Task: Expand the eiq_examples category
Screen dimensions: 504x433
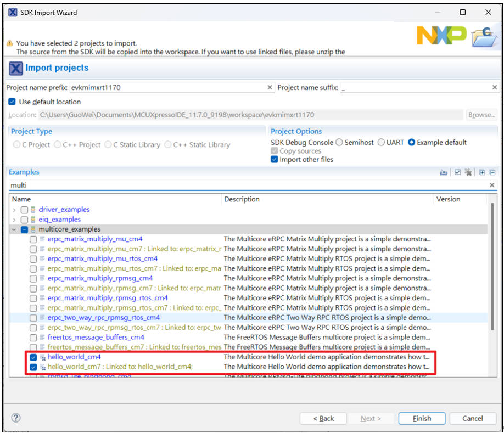Action: [x=14, y=220]
